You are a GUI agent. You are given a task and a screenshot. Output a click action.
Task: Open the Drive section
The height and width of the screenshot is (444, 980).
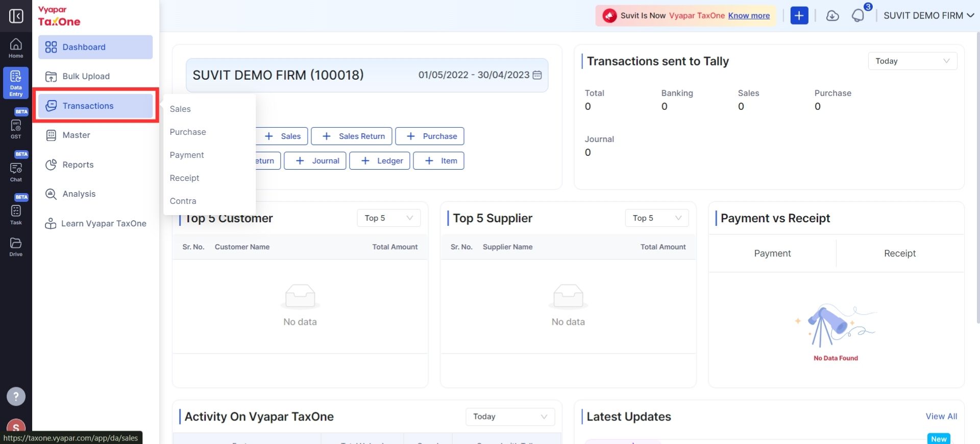(16, 247)
